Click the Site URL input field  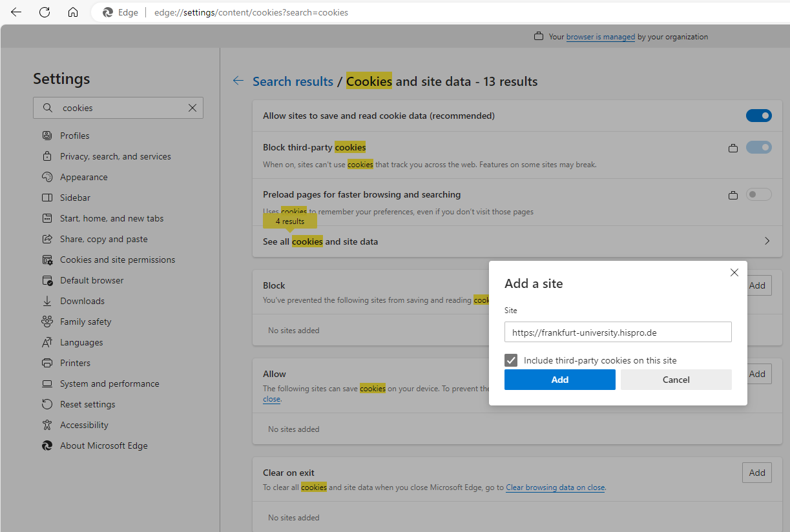click(x=618, y=332)
